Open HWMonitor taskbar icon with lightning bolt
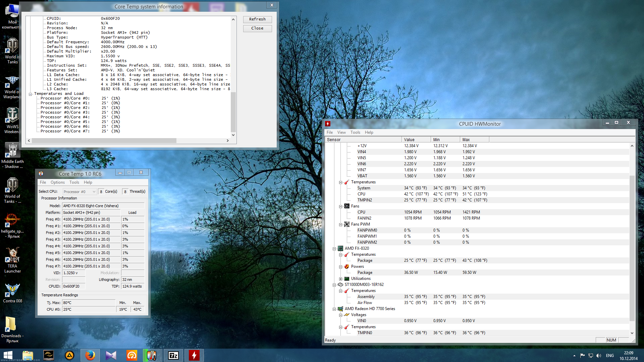Image resolution: width=644 pixels, height=362 pixels. pyautogui.click(x=194, y=355)
